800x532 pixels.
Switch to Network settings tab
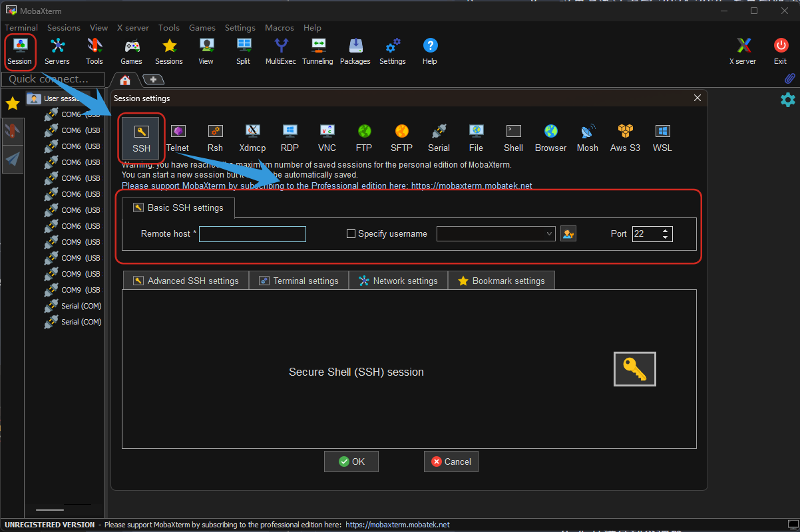coord(398,281)
